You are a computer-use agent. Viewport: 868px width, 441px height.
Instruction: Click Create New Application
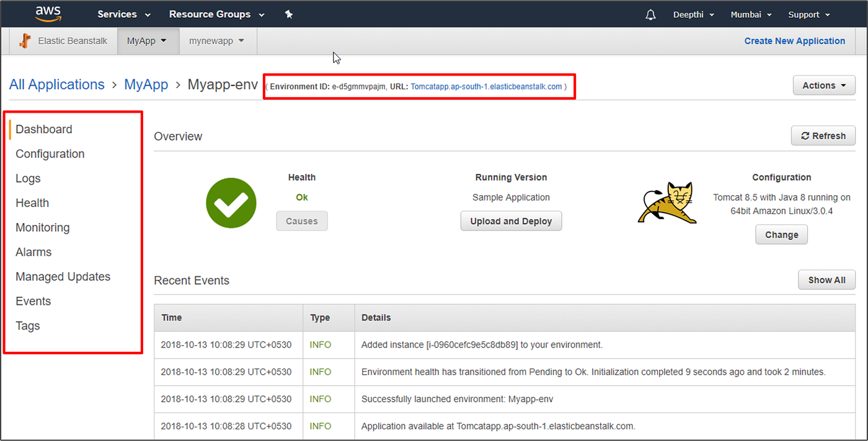tap(794, 40)
